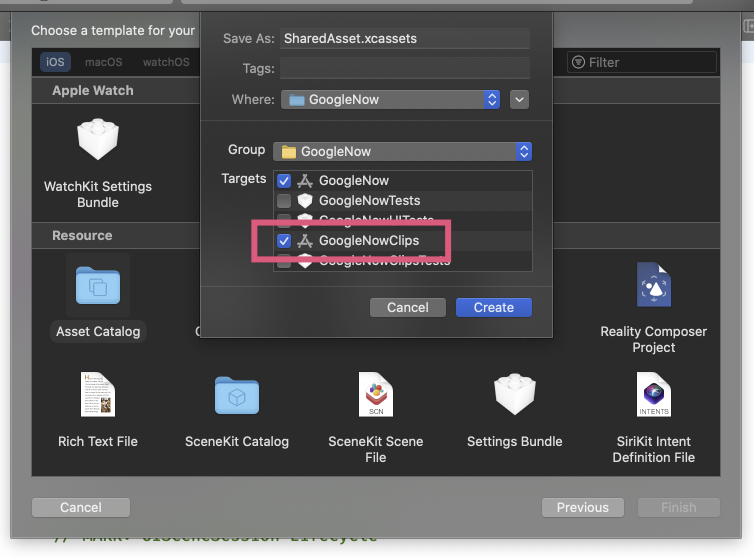Select the SceneKit Scene File icon
754x557 pixels.
point(375,394)
